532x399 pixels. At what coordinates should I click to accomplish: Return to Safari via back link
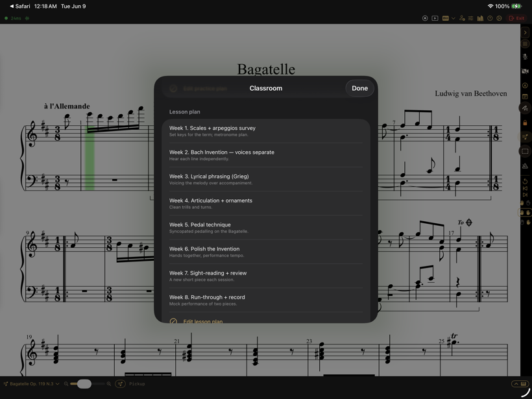(x=20, y=6)
